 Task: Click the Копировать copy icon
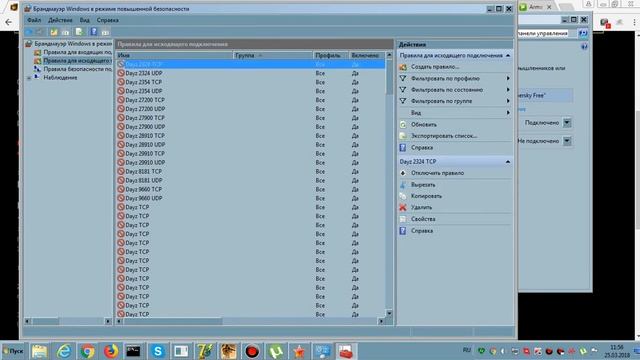(403, 196)
